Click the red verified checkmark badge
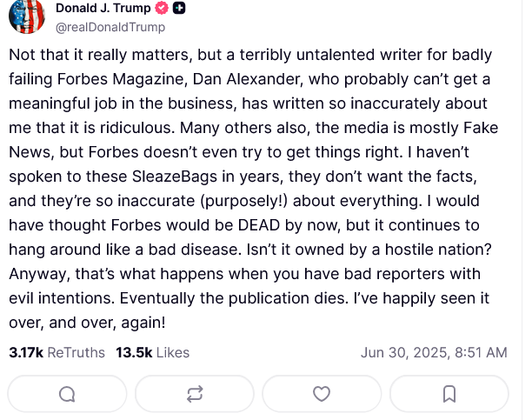532x420 pixels. [x=162, y=8]
